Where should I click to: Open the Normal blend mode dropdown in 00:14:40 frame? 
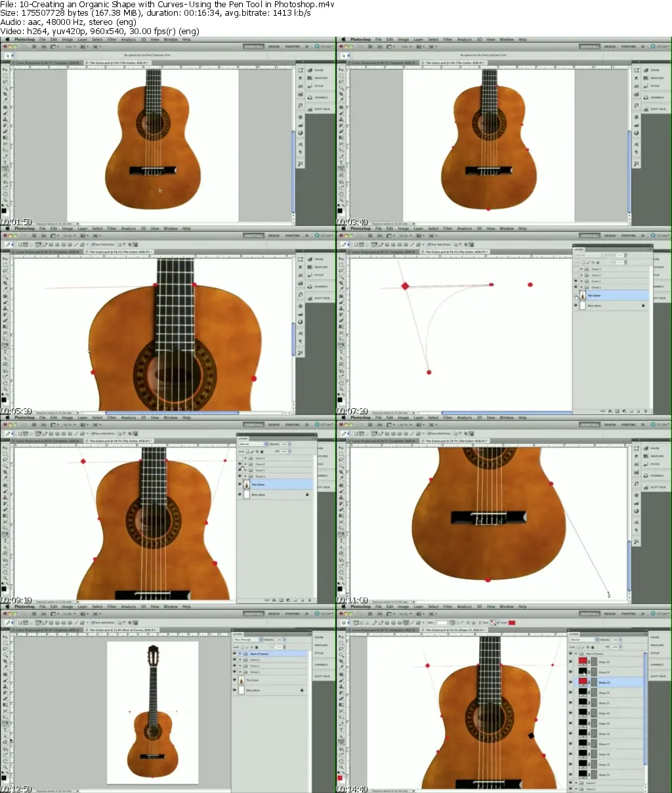(x=583, y=639)
